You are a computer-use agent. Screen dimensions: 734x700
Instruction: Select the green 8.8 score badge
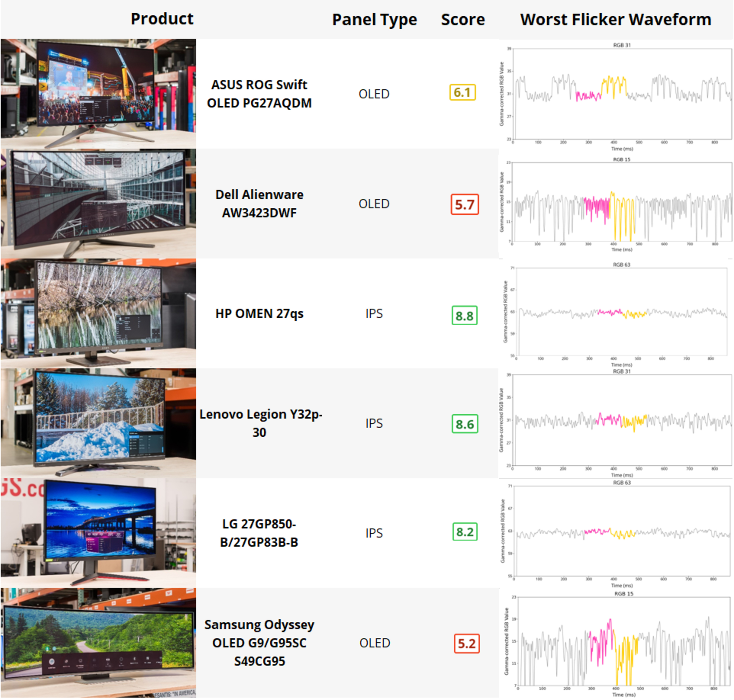(x=464, y=316)
